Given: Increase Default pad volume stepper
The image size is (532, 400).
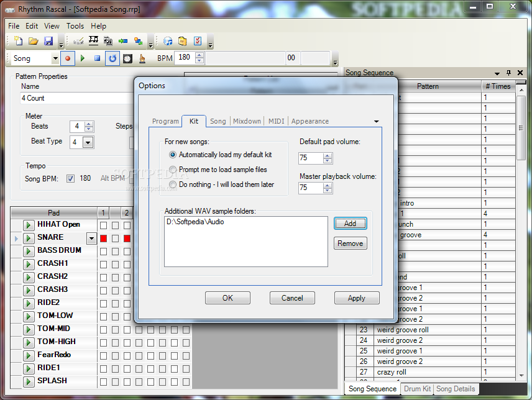Looking at the screenshot, I should point(328,156).
